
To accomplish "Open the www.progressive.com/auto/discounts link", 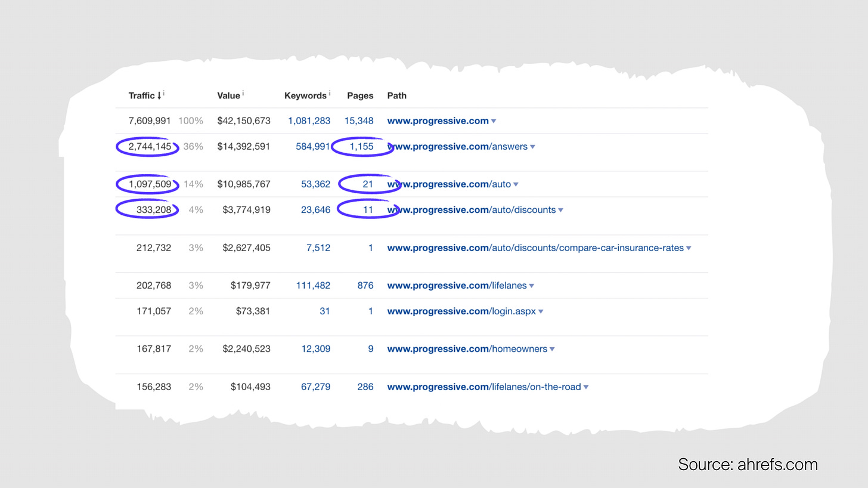I will tap(471, 209).
